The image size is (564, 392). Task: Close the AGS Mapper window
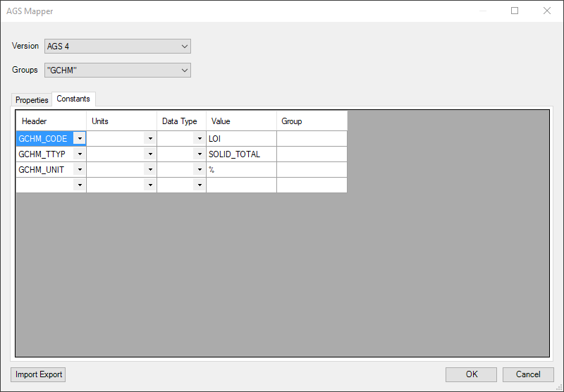547,11
